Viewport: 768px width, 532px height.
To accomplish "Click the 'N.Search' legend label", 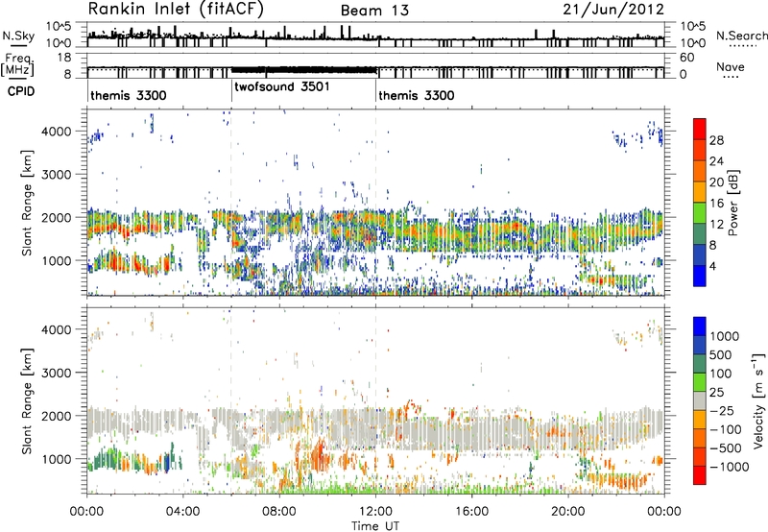I will click(x=741, y=36).
